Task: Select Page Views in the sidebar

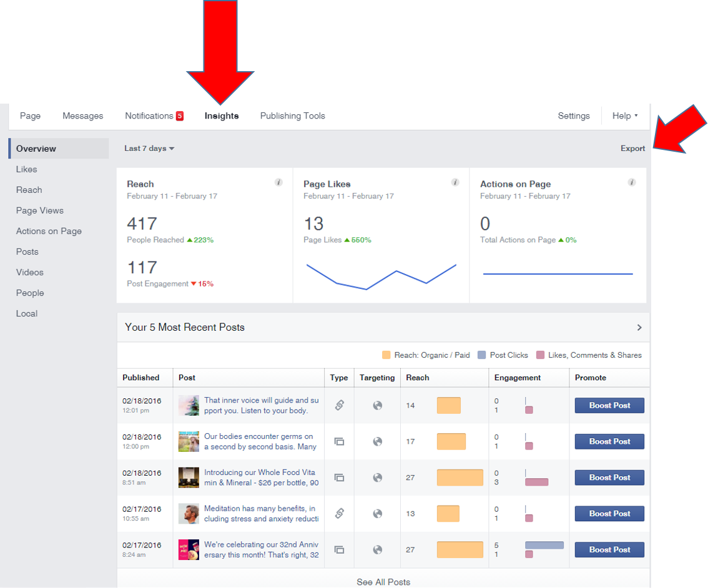Action: click(39, 210)
